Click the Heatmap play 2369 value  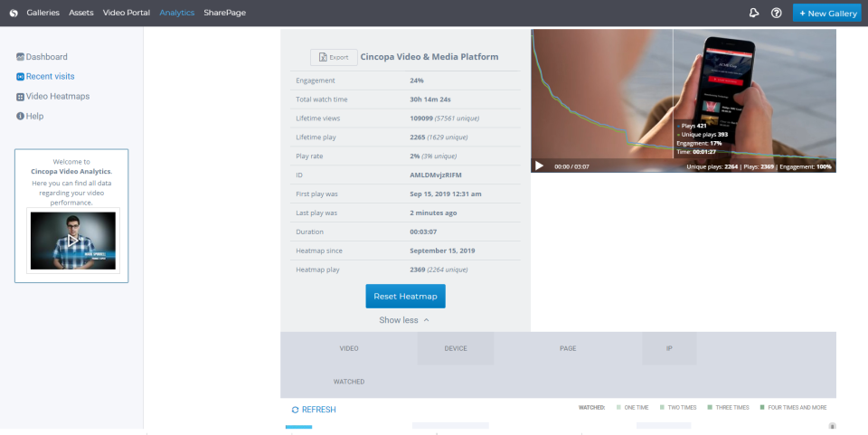[418, 270]
